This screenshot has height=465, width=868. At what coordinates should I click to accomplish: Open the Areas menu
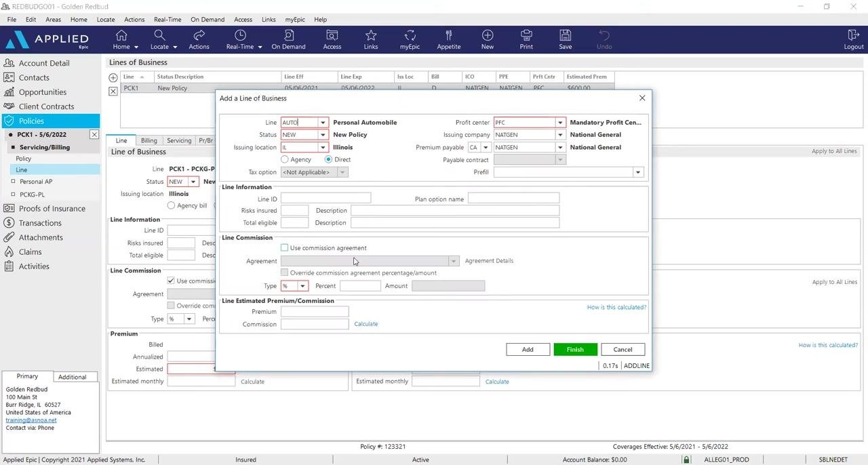53,20
